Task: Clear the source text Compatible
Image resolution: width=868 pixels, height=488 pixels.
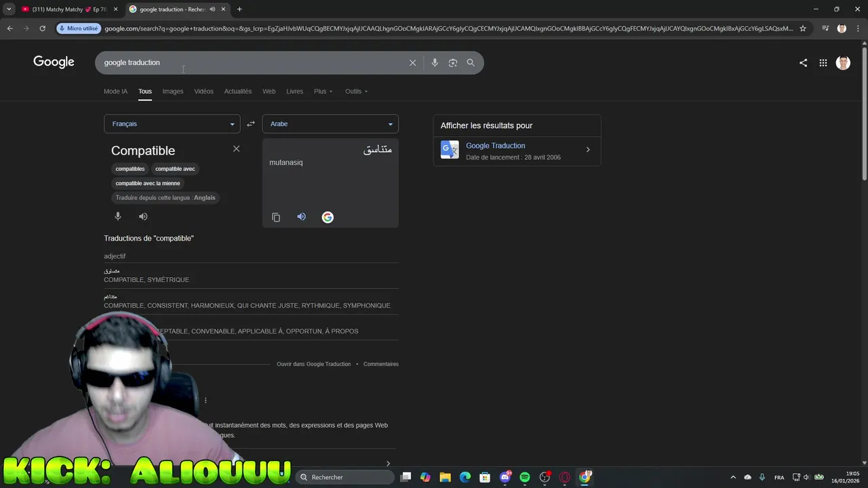Action: (236, 148)
